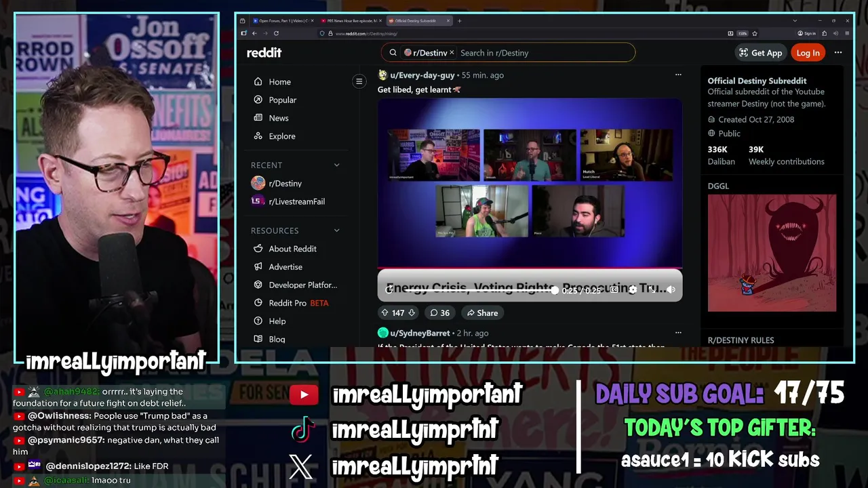
Task: Open u/SydneyBarret profile link
Action: (x=420, y=333)
